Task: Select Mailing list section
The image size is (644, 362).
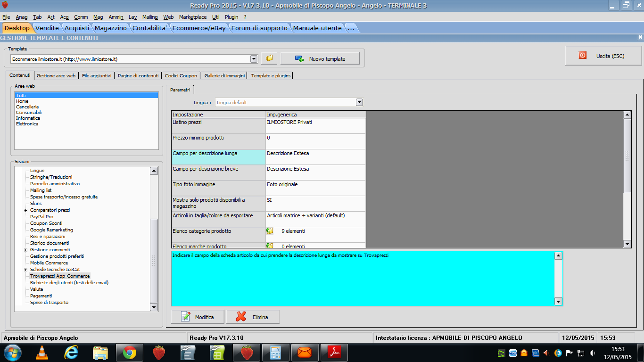Action: (41, 190)
